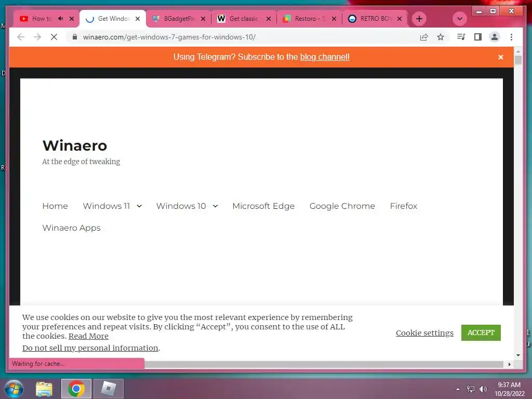532x399 pixels.
Task: Close the RETRO BOWL tab
Action: (x=400, y=19)
